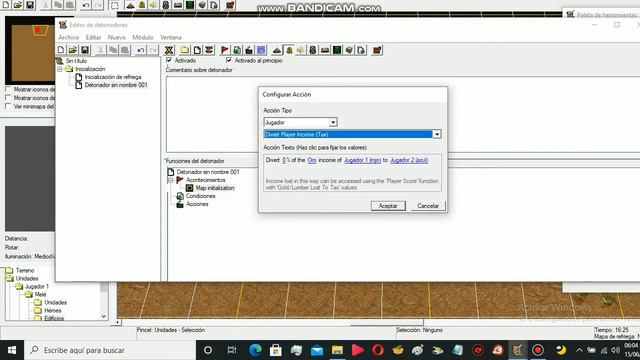Enable Ver minimapa checkbox in main window
Viewport: 640px width, 360px height.
pyautogui.click(x=8, y=106)
